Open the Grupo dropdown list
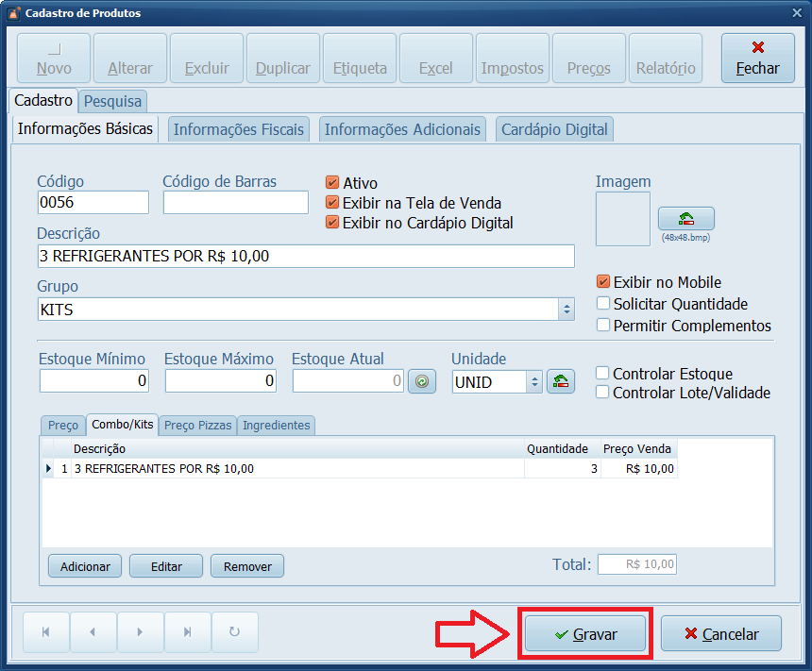Image resolution: width=812 pixels, height=671 pixels. [566, 310]
